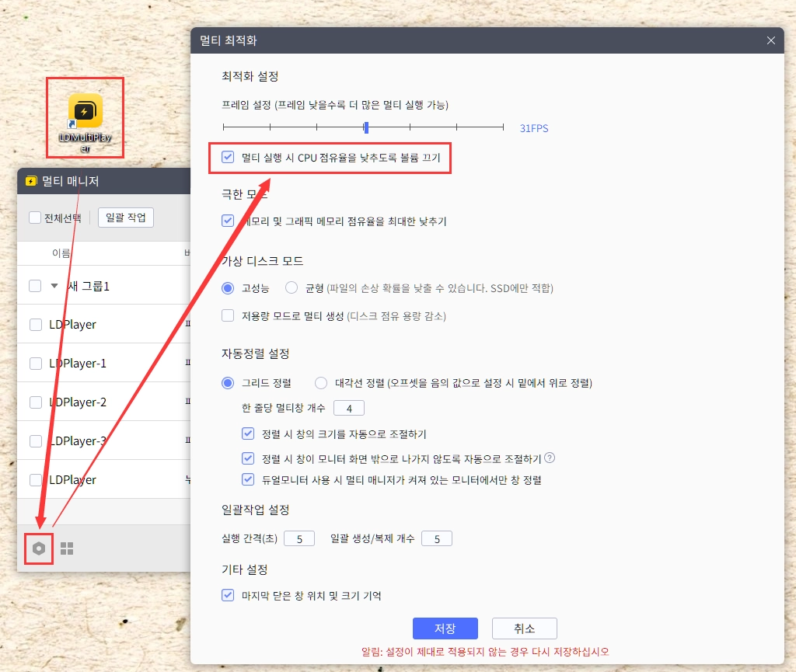The image size is (796, 672).
Task: Enable 저용량 모드로 멀티 생성 checkbox
Action: pyautogui.click(x=228, y=315)
